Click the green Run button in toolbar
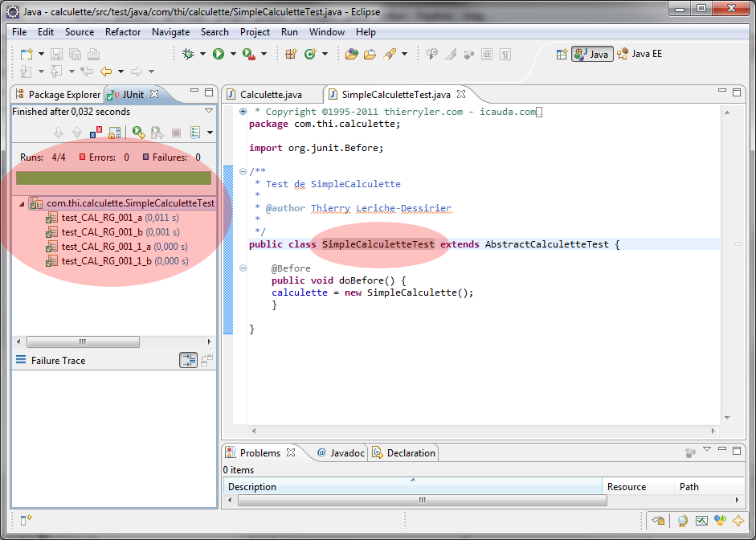 218,54
